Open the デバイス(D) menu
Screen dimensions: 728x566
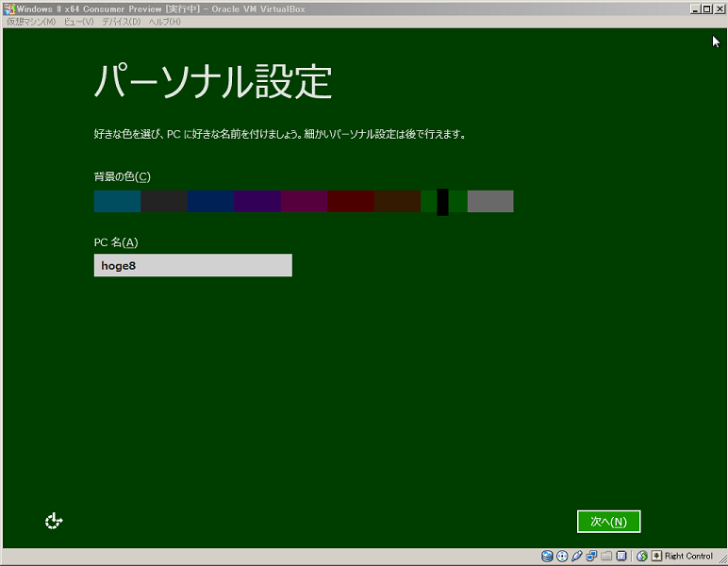click(x=121, y=22)
